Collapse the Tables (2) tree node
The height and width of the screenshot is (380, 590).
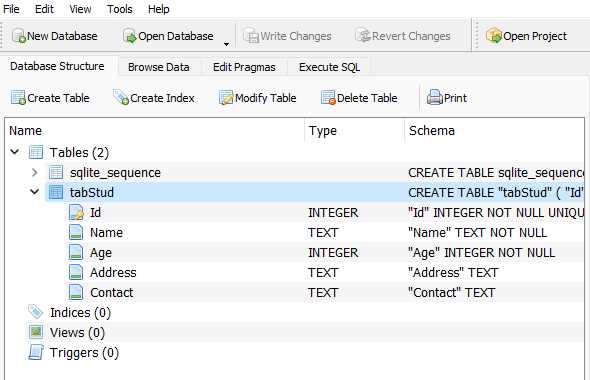click(15, 152)
